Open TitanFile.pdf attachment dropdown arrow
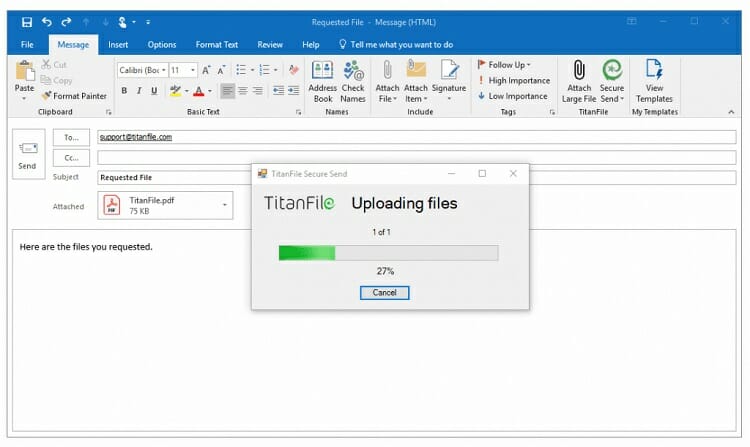The height and width of the screenshot is (447, 750). click(225, 205)
